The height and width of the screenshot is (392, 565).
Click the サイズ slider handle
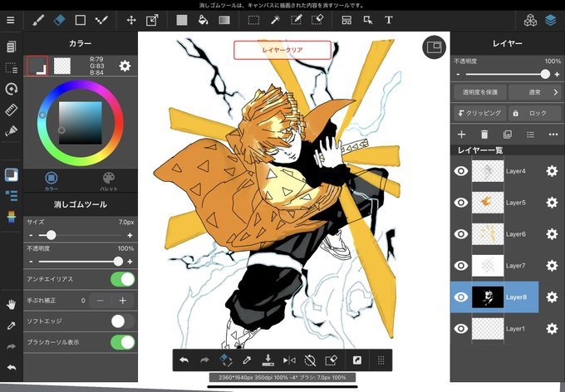(52, 235)
